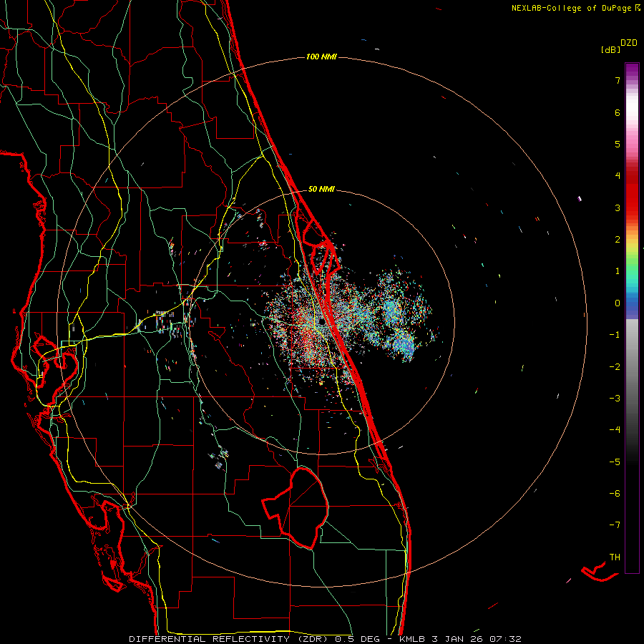Click the -3 dB value on the scale
The height and width of the screenshot is (644, 644).
(615, 399)
